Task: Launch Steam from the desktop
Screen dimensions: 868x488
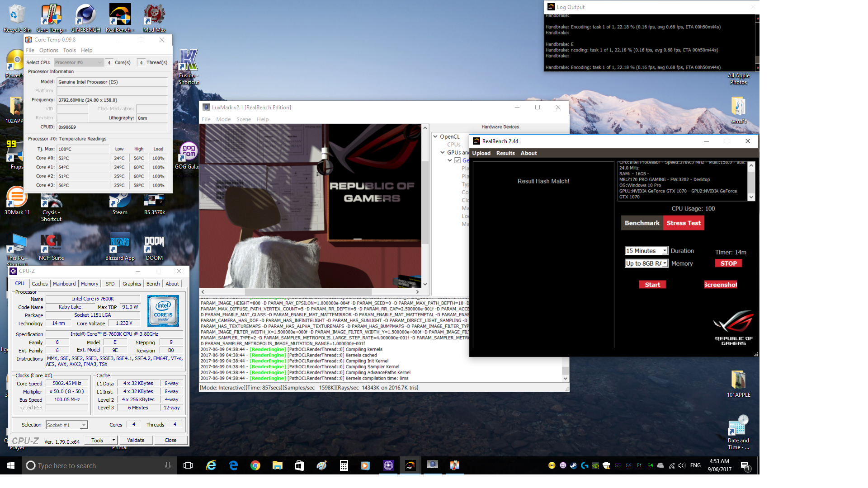Action: tap(120, 204)
